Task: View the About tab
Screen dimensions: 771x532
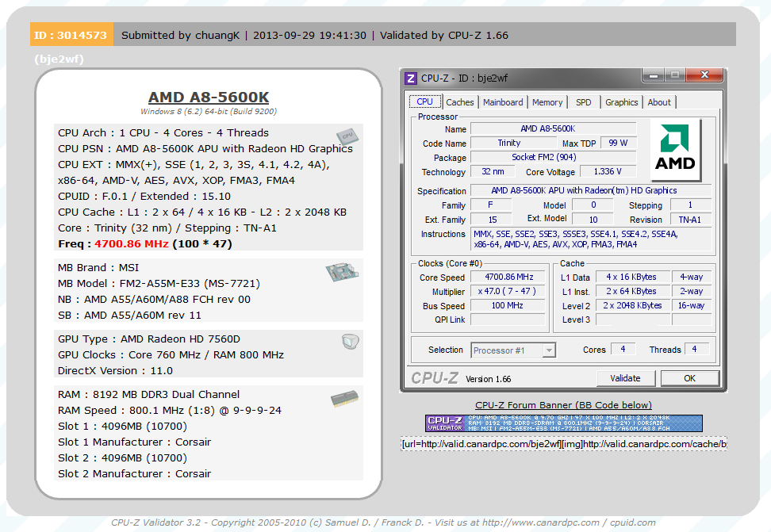Action: 659,101
